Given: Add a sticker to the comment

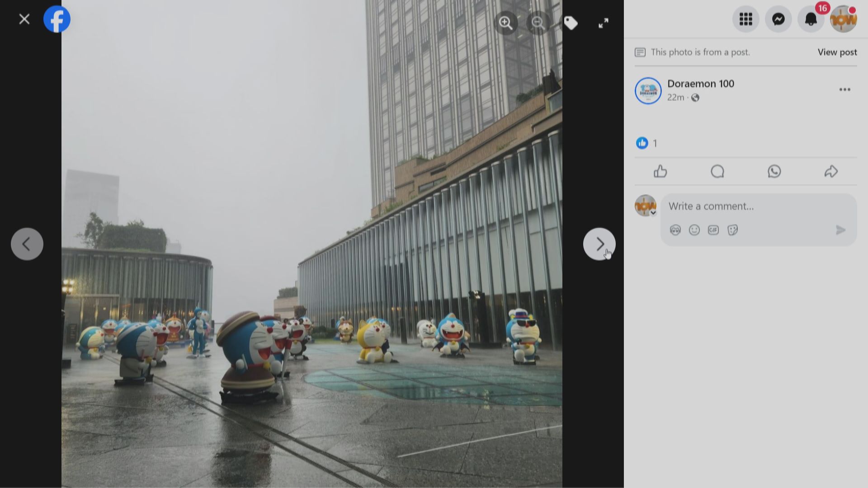Looking at the screenshot, I should (733, 230).
